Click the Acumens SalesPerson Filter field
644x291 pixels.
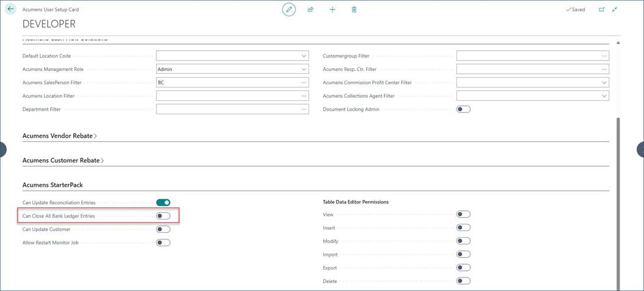(232, 83)
